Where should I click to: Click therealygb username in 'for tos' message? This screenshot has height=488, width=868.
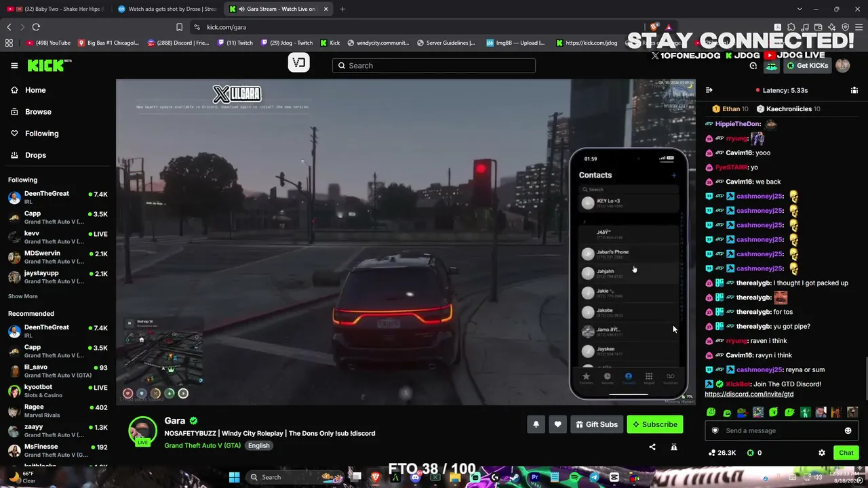(754, 312)
